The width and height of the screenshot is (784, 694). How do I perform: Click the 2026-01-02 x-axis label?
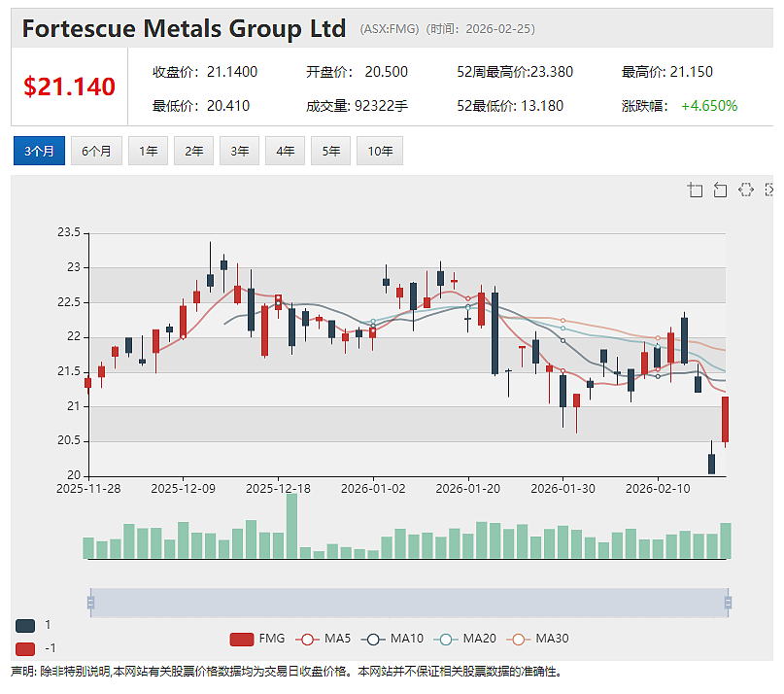pyautogui.click(x=373, y=489)
